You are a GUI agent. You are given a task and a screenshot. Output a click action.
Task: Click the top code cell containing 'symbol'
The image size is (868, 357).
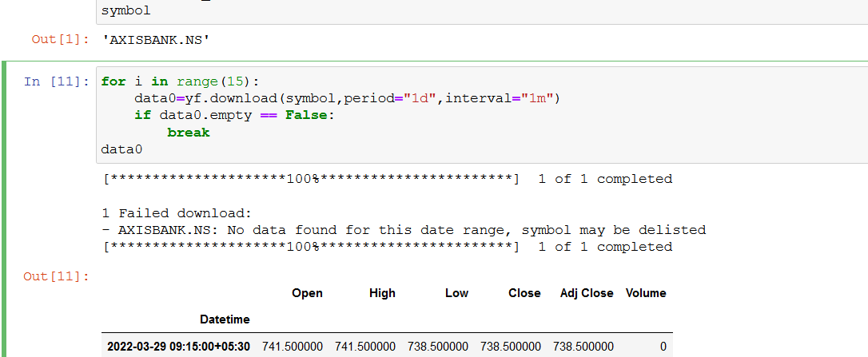coord(482,12)
